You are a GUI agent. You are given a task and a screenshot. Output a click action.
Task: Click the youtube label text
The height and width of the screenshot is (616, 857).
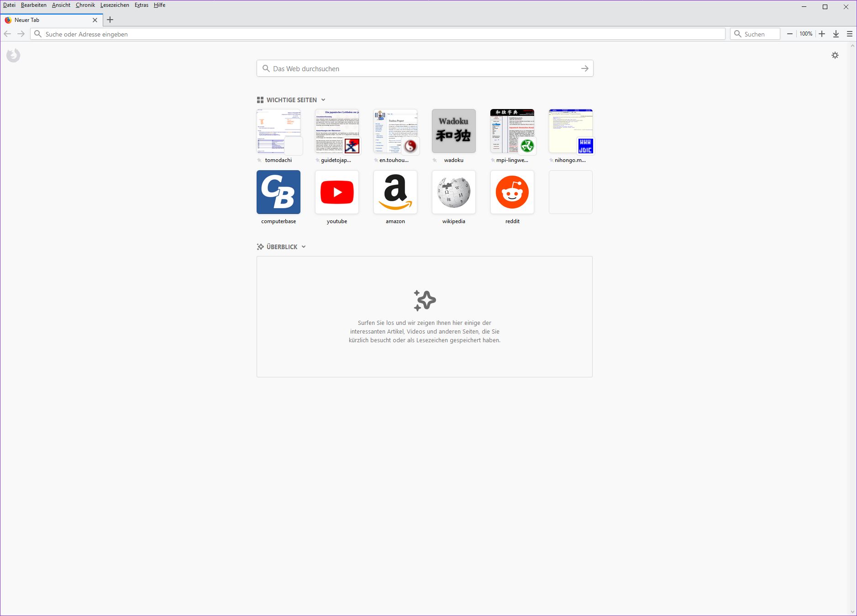tap(337, 221)
